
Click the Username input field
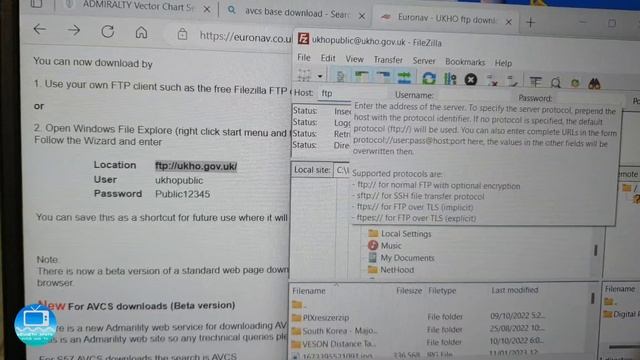[x=474, y=96]
